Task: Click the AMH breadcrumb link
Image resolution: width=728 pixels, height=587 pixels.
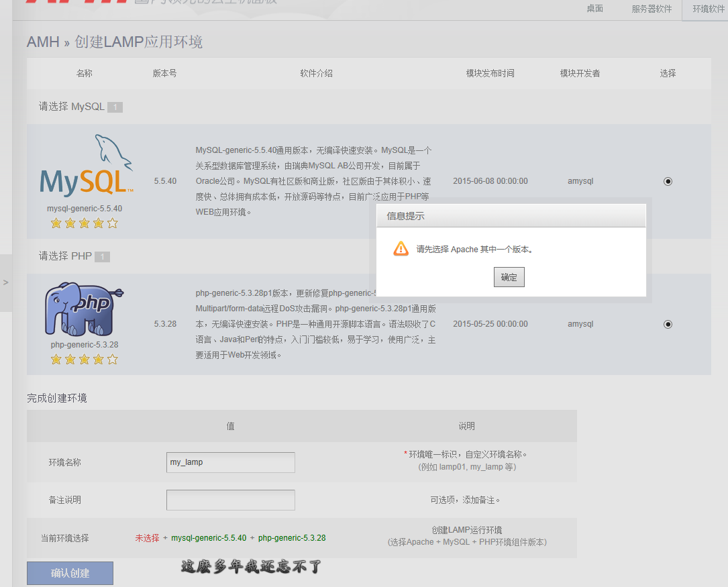Action: [x=43, y=42]
